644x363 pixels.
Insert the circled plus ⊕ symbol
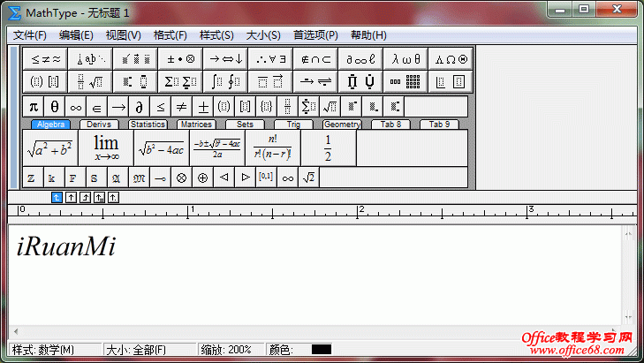coord(202,178)
